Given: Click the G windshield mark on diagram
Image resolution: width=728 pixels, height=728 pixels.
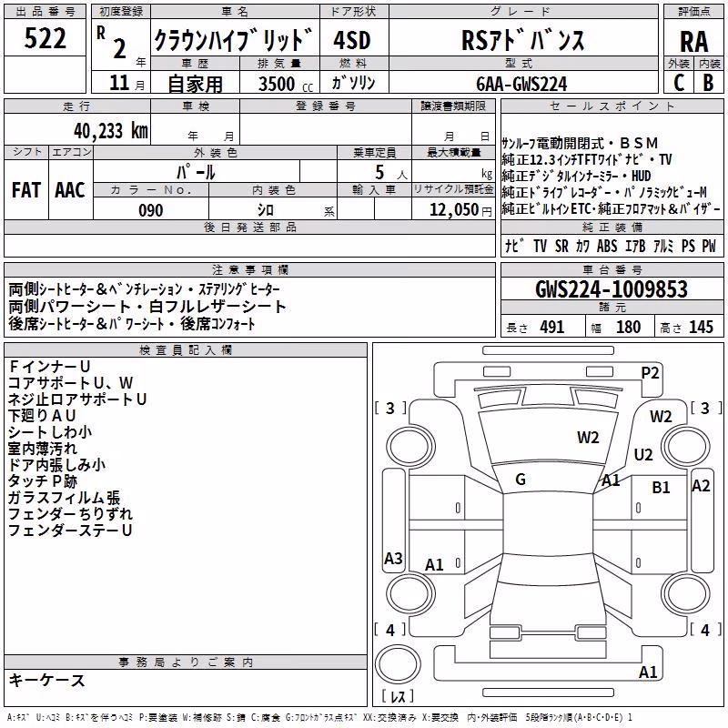Looking at the screenshot, I should click(521, 480).
